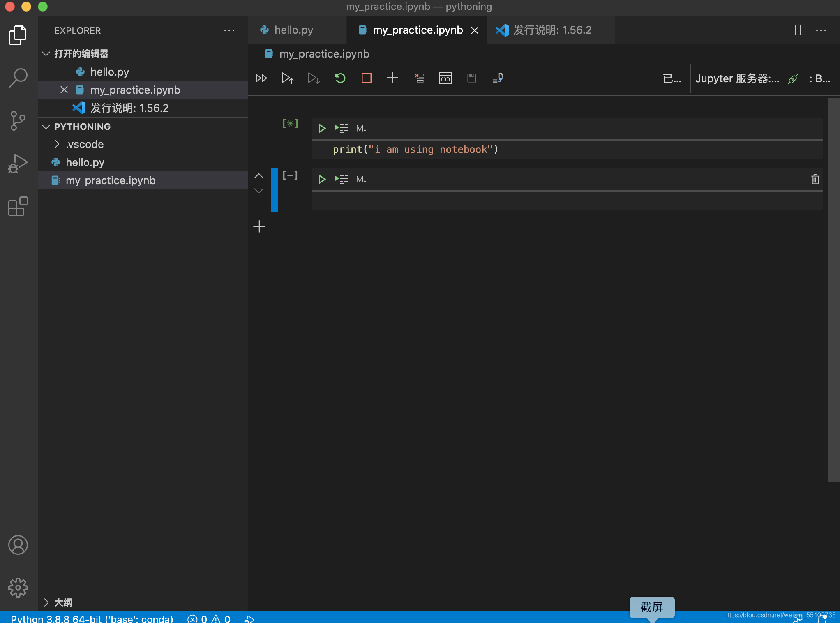Interrupt kernel with the red stop icon
The height and width of the screenshot is (623, 840).
pyautogui.click(x=366, y=78)
